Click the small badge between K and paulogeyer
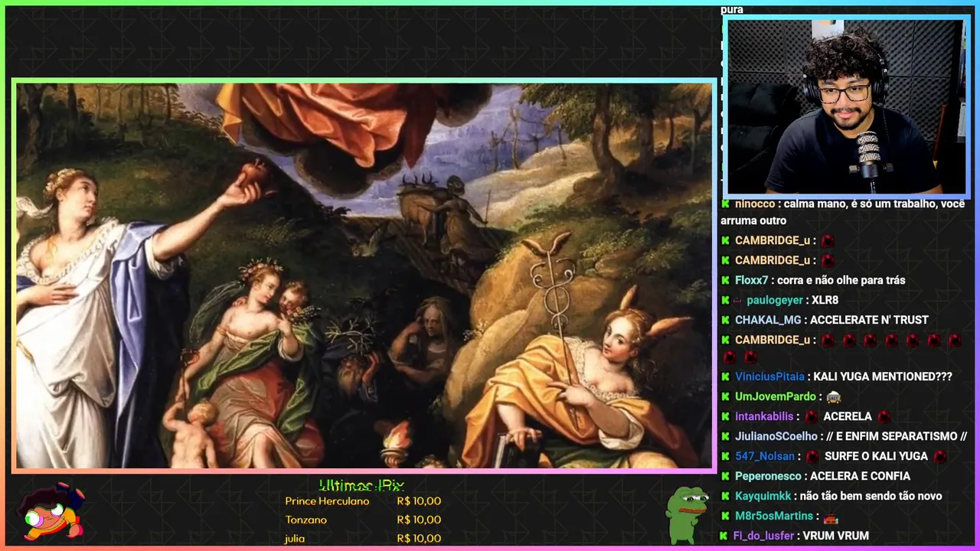The width and height of the screenshot is (980, 551). [x=738, y=300]
